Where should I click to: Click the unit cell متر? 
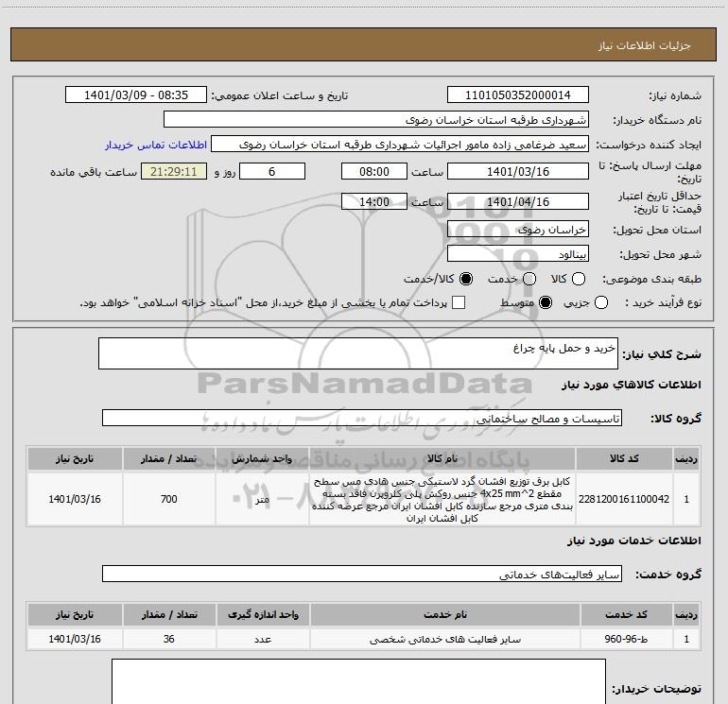(x=262, y=499)
